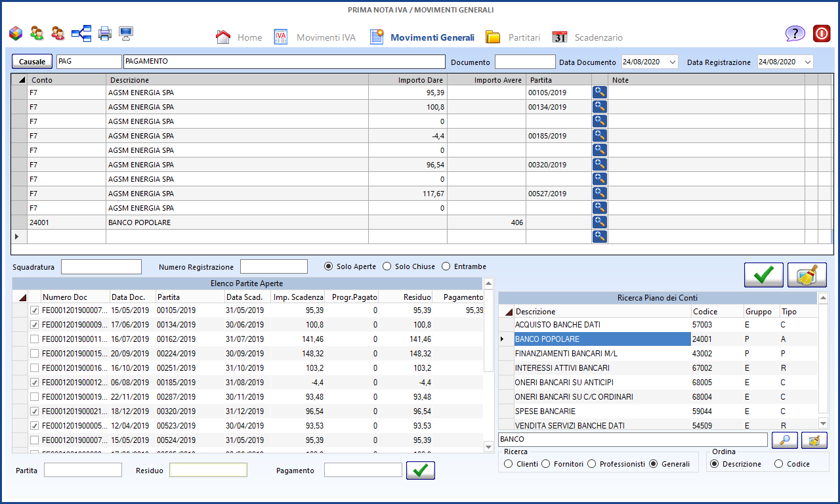Screen dimensions: 840x504
Task: Click the network tree diagram icon
Action: (81, 33)
